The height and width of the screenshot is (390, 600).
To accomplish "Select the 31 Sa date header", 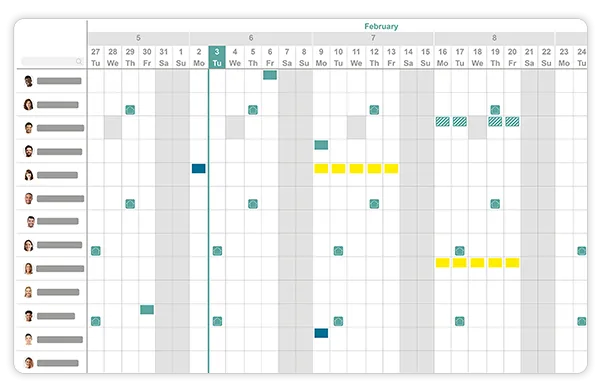I will pyautogui.click(x=164, y=57).
